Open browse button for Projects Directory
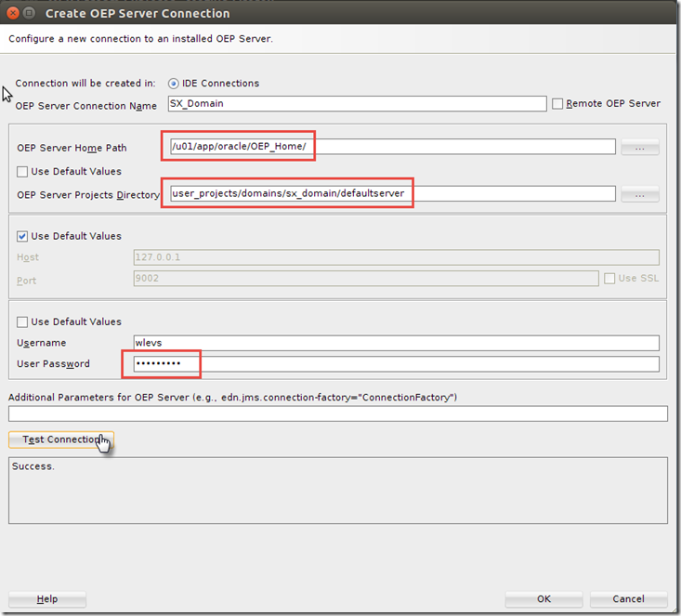Screen dimensions: 681x616 coord(638,195)
